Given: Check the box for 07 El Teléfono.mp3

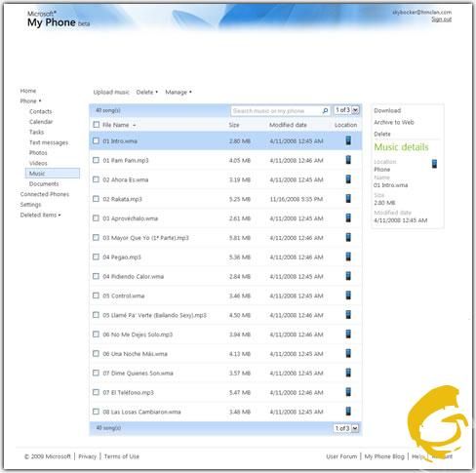Looking at the screenshot, I should 96,392.
